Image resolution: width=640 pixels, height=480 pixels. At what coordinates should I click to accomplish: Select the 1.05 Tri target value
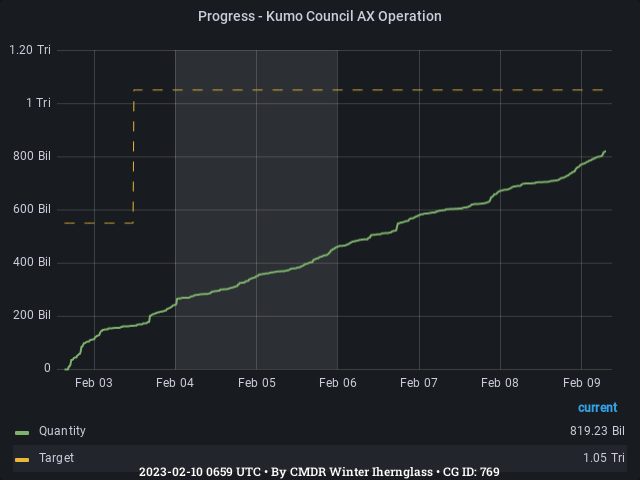604,458
